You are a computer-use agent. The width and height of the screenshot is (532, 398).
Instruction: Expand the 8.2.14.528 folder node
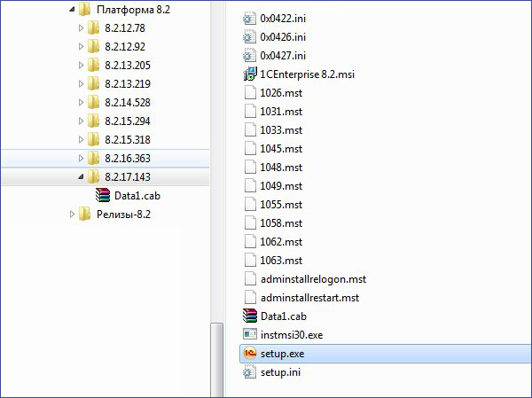pos(81,102)
